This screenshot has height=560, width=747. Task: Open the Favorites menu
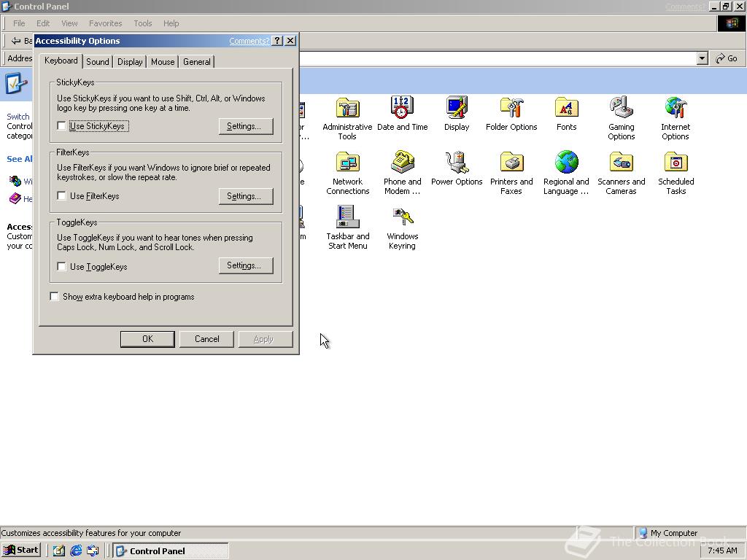point(105,23)
